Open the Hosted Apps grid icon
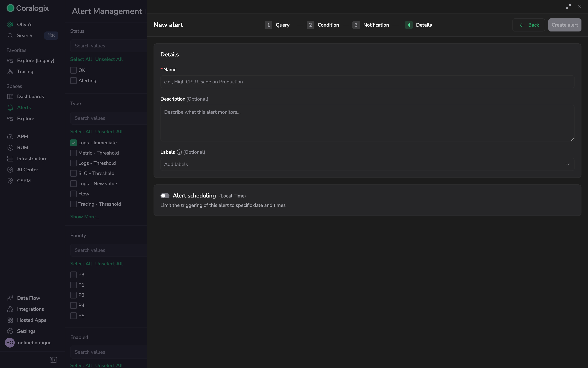This screenshot has width=588, height=368. (10, 320)
